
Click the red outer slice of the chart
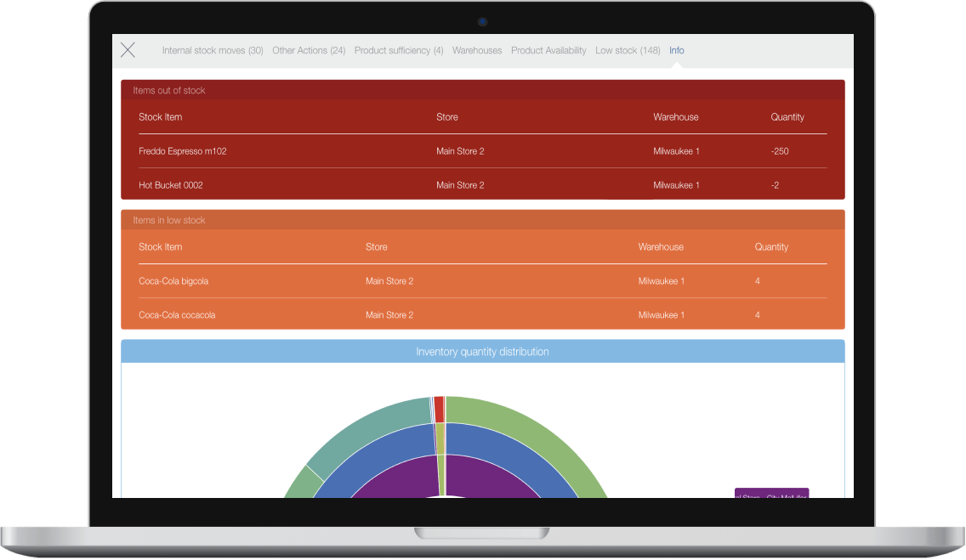[x=439, y=410]
